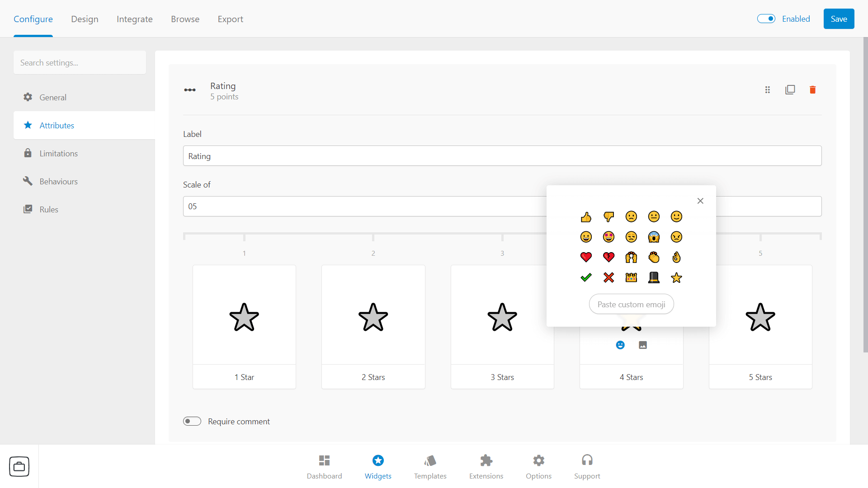Open Support in bottom navigation

pos(587,467)
